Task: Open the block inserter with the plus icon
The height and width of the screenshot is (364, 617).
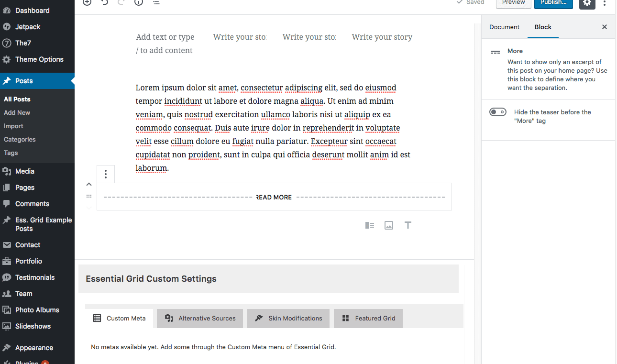Action: click(x=87, y=3)
